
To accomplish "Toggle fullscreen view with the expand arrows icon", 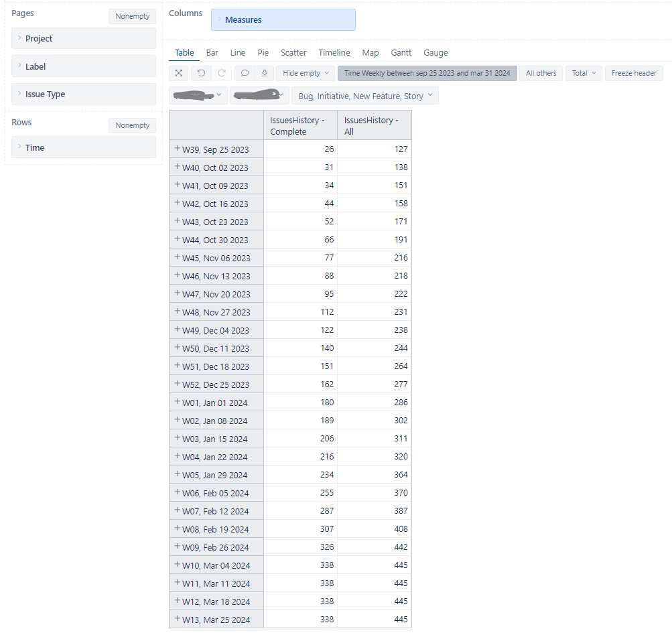I will pyautogui.click(x=178, y=73).
